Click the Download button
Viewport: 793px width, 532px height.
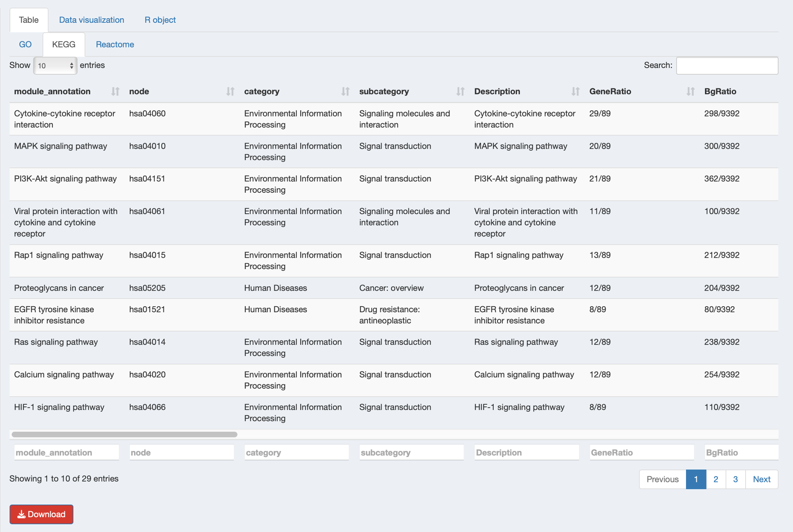[41, 514]
